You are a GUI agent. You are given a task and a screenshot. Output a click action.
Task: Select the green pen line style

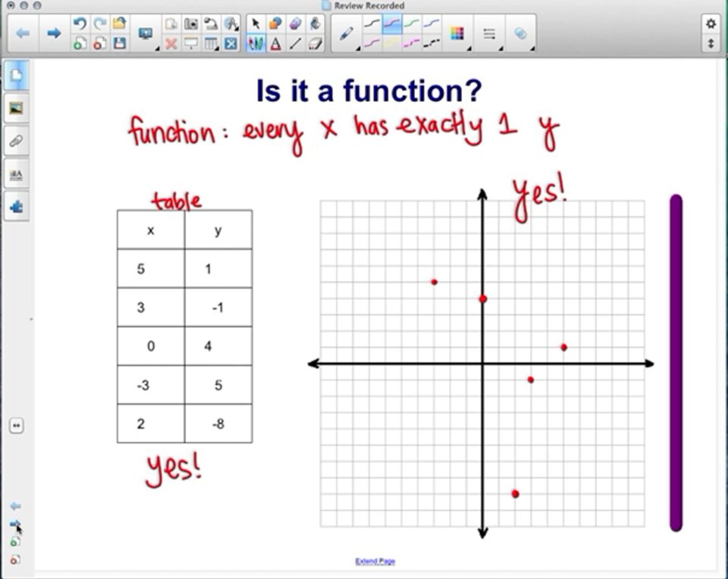point(412,24)
